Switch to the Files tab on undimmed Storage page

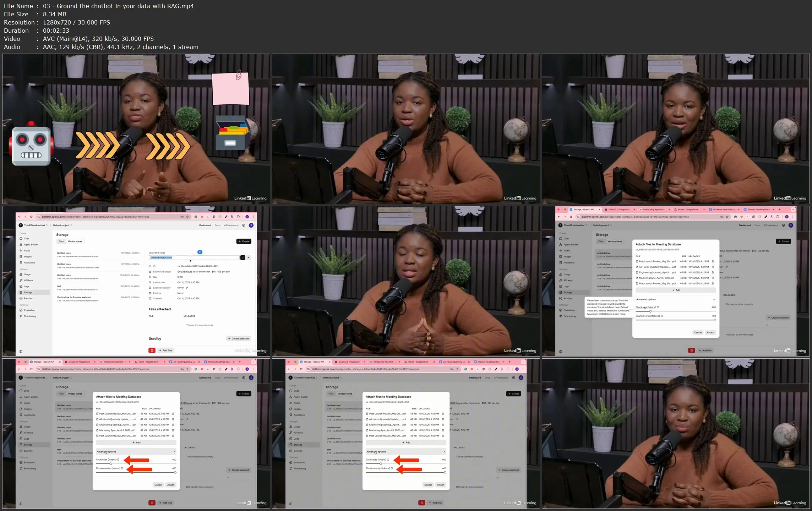(61, 241)
